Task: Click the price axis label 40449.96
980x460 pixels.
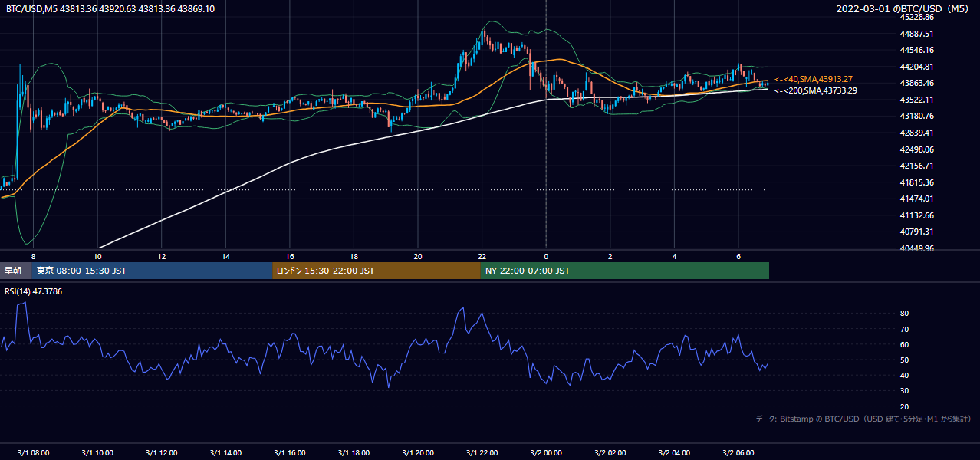Action: pyautogui.click(x=916, y=248)
